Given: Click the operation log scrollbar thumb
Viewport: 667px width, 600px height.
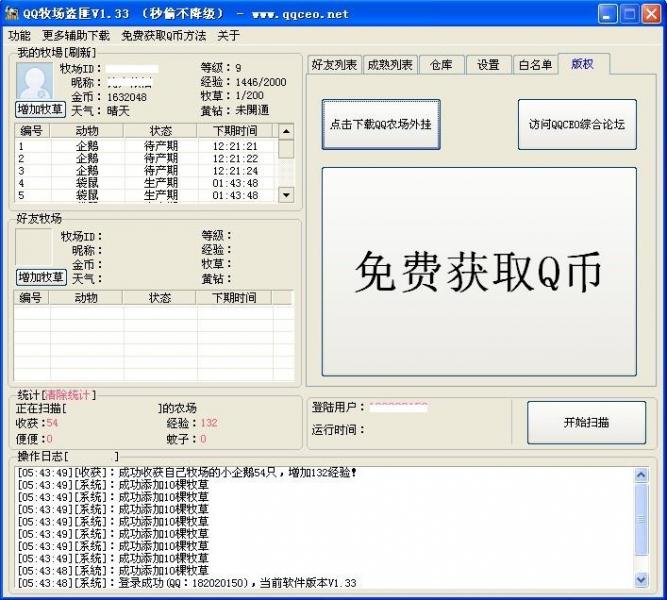Looking at the screenshot, I should click(x=641, y=519).
